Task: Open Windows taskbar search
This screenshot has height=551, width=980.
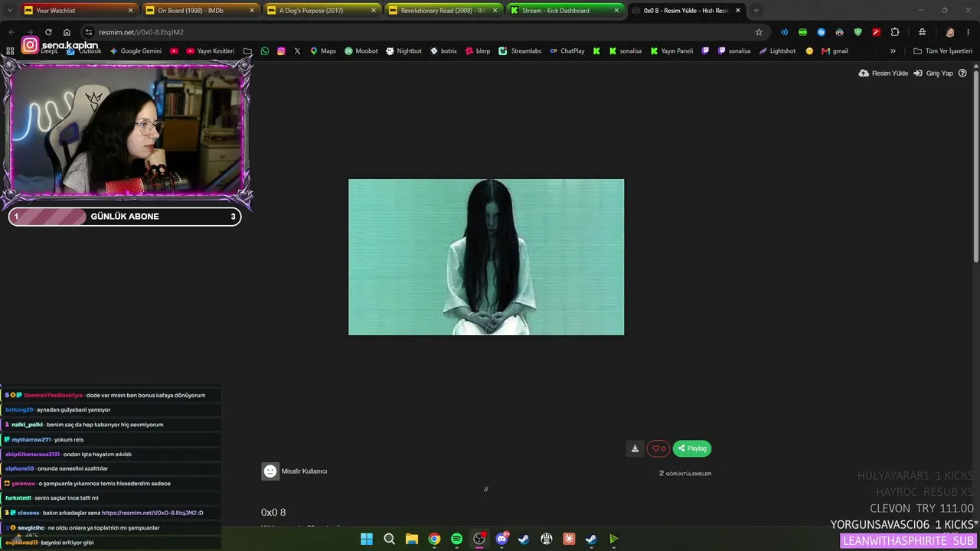Action: 389,539
